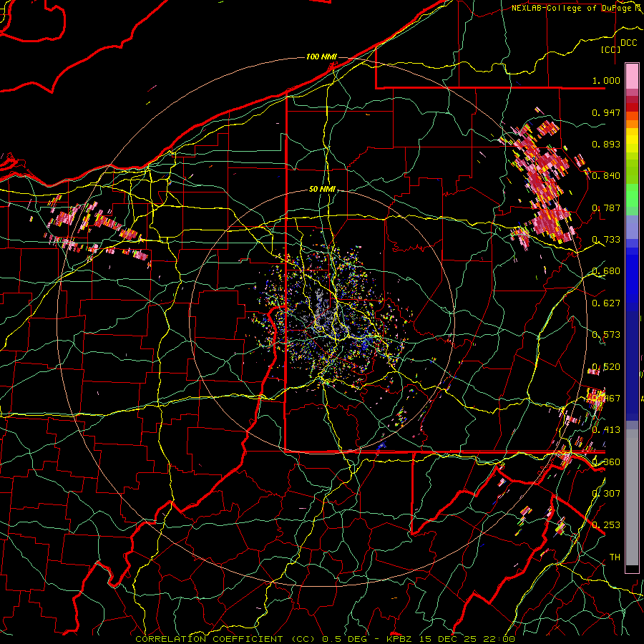Click the 1.000 value on the color scale

[x=606, y=80]
